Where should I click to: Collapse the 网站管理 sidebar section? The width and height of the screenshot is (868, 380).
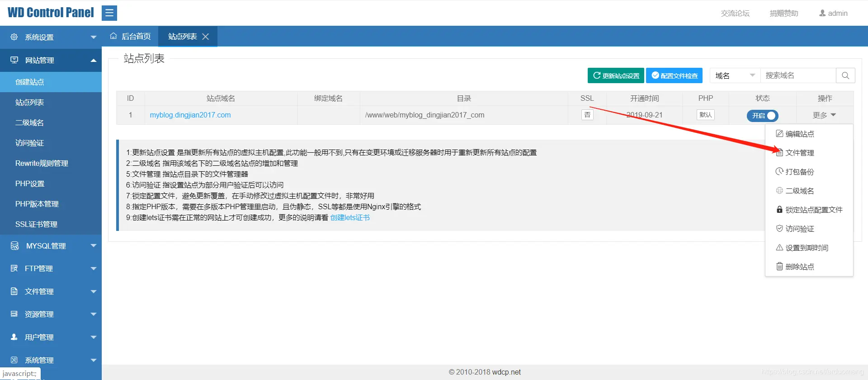coord(94,60)
